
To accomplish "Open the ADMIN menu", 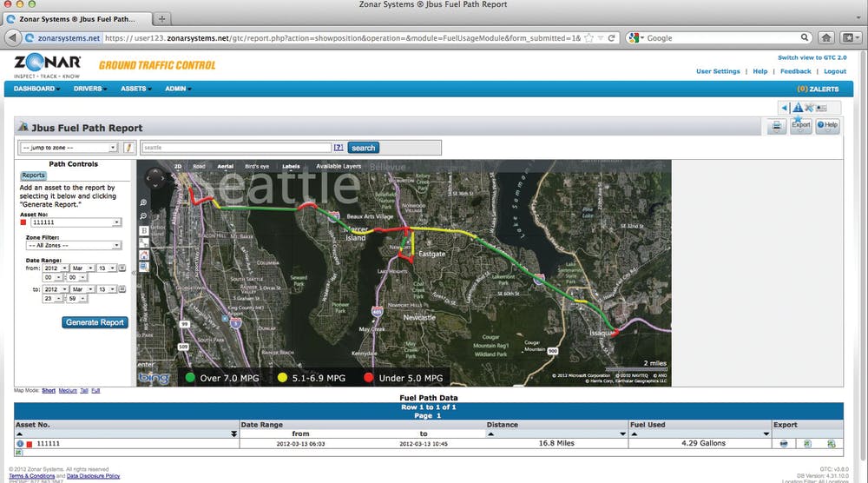I will point(178,89).
